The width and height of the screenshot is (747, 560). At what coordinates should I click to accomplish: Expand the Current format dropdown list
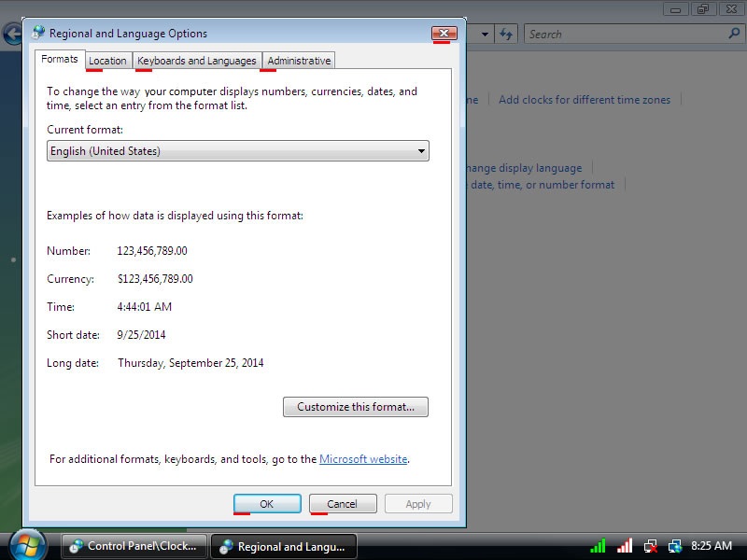pos(421,151)
